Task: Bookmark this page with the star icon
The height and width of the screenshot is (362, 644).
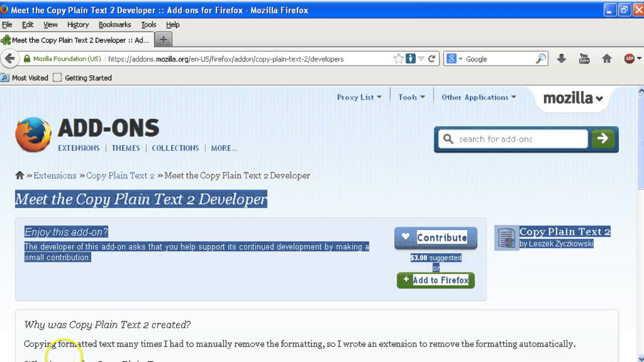Action: click(398, 59)
